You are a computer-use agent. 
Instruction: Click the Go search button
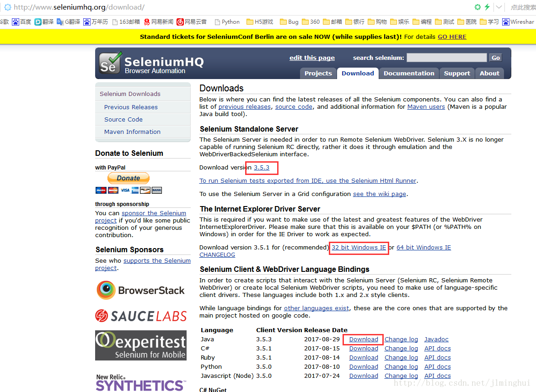(x=496, y=58)
